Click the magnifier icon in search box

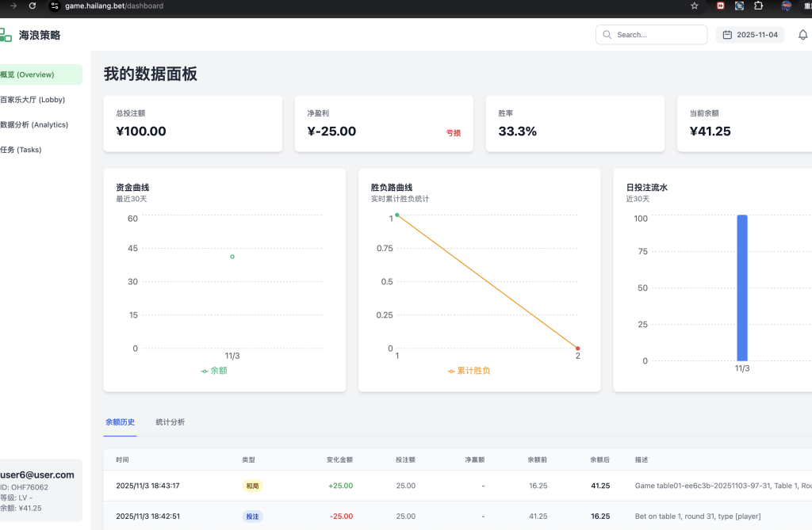pos(607,35)
